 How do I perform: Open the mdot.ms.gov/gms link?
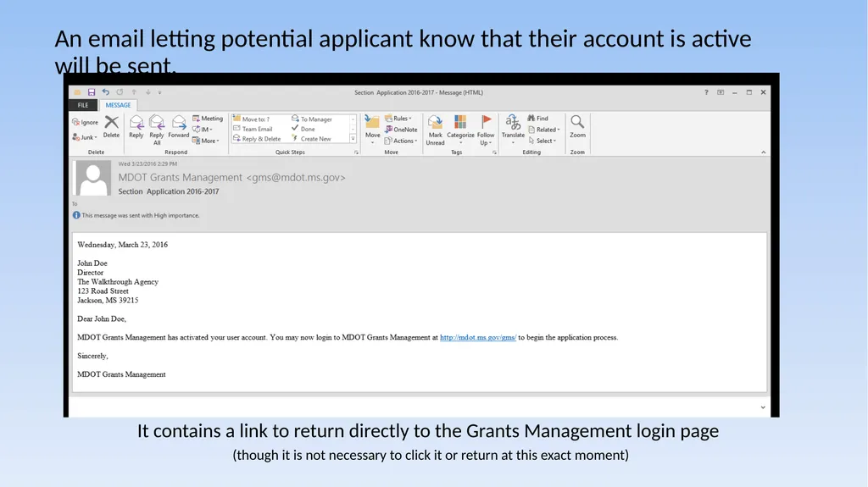tap(478, 337)
